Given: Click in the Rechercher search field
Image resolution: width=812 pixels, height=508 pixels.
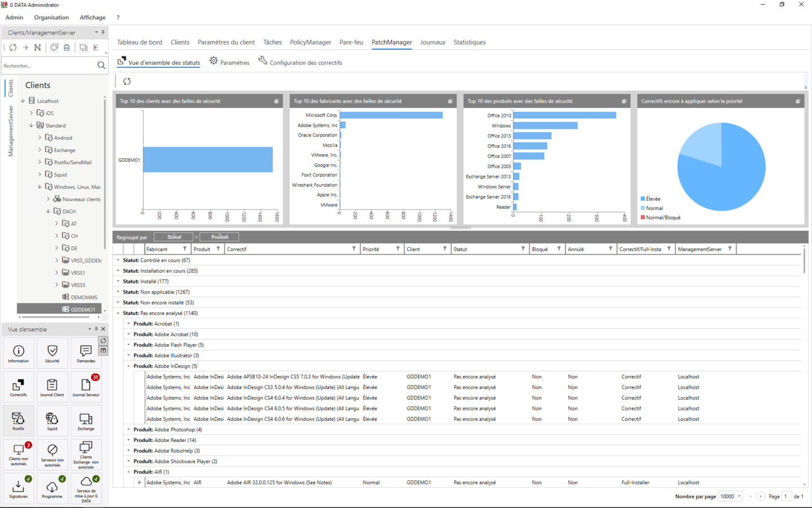Looking at the screenshot, I should [x=49, y=65].
